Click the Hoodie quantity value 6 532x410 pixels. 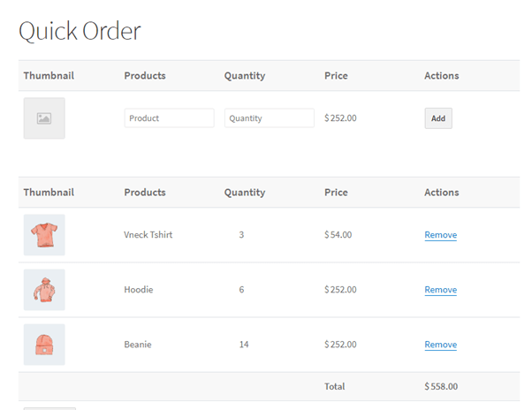[241, 290]
